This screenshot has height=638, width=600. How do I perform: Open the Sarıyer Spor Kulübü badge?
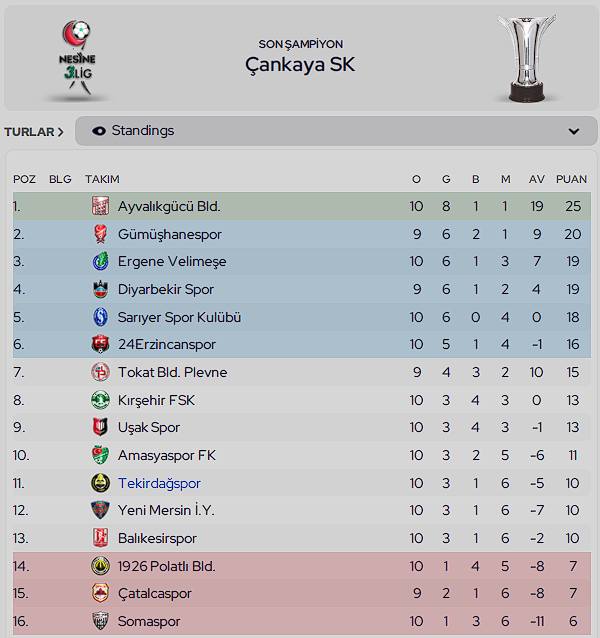100,317
